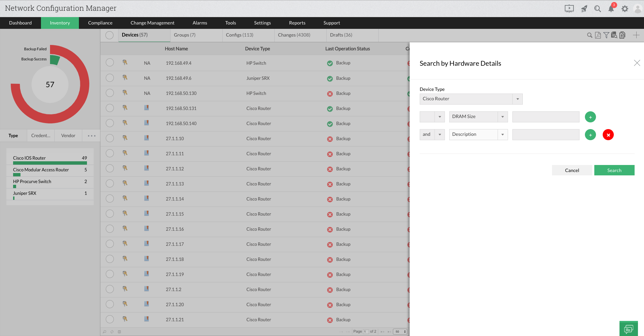Click the credentials key icon for 192.168.49.4

coord(125,62)
